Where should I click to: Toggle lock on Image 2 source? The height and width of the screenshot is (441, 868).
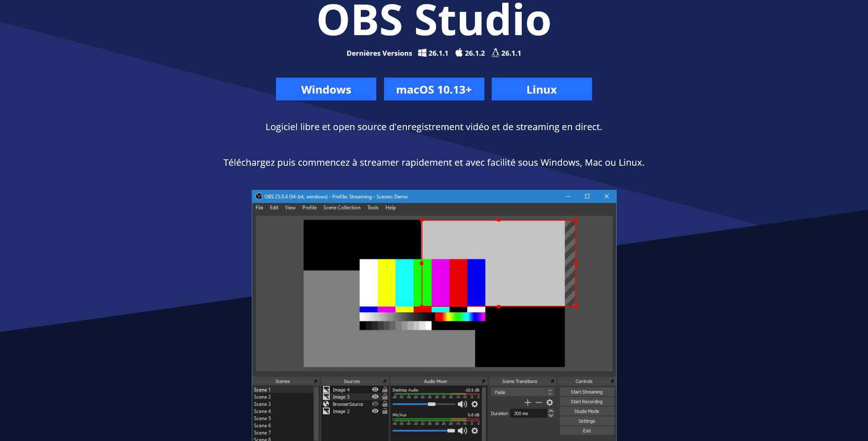(x=385, y=411)
